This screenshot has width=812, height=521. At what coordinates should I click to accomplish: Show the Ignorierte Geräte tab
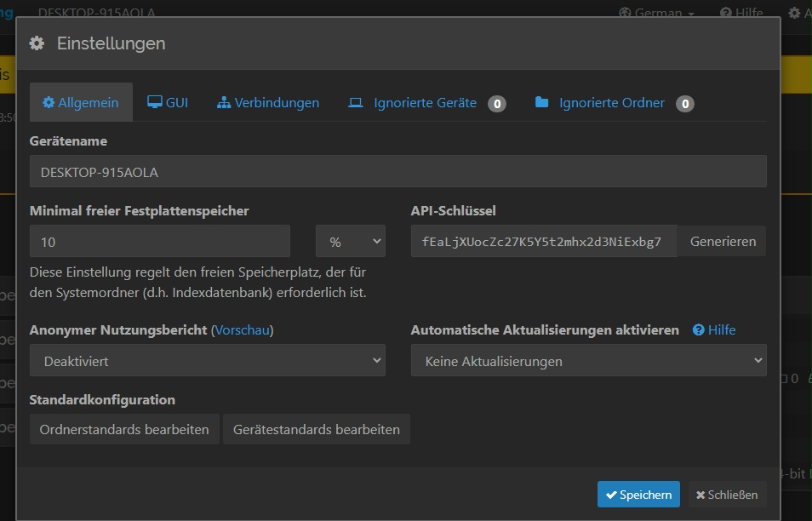(426, 102)
